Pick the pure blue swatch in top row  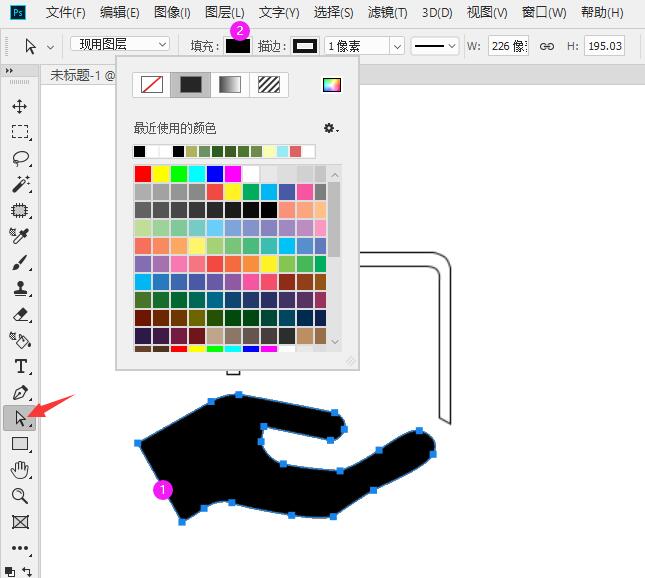point(215,174)
